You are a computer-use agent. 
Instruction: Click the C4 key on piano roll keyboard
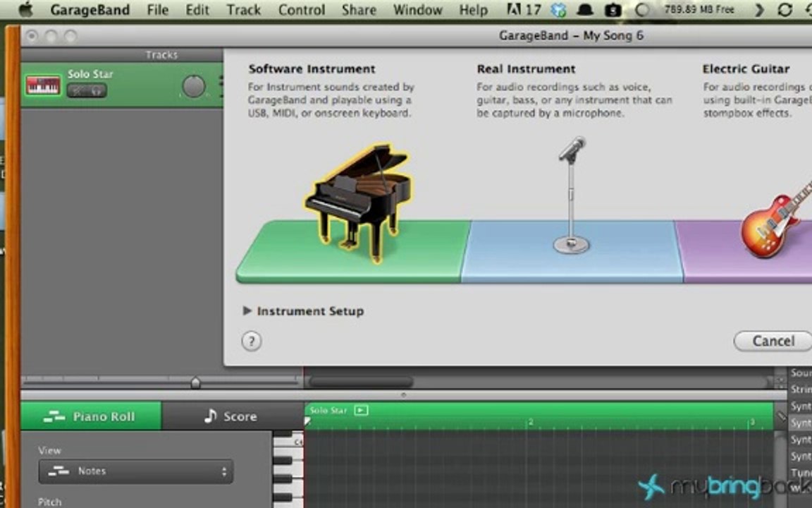click(288, 442)
